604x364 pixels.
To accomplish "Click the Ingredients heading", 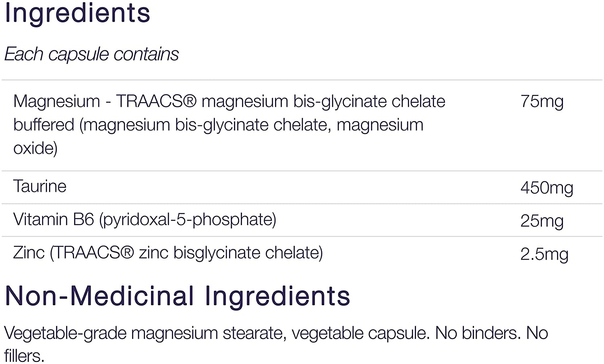I will tap(77, 13).
